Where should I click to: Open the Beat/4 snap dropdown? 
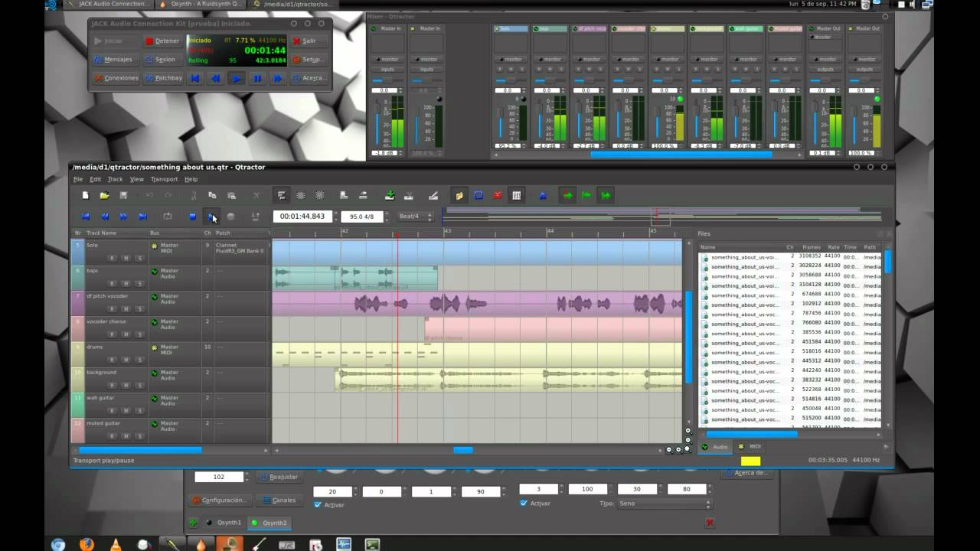414,217
